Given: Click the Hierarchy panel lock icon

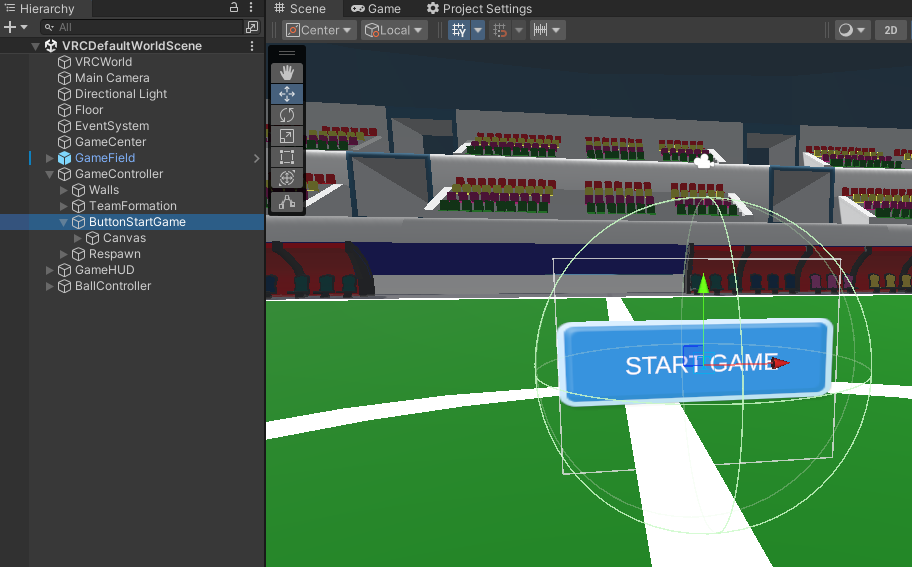Looking at the screenshot, I should (234, 8).
